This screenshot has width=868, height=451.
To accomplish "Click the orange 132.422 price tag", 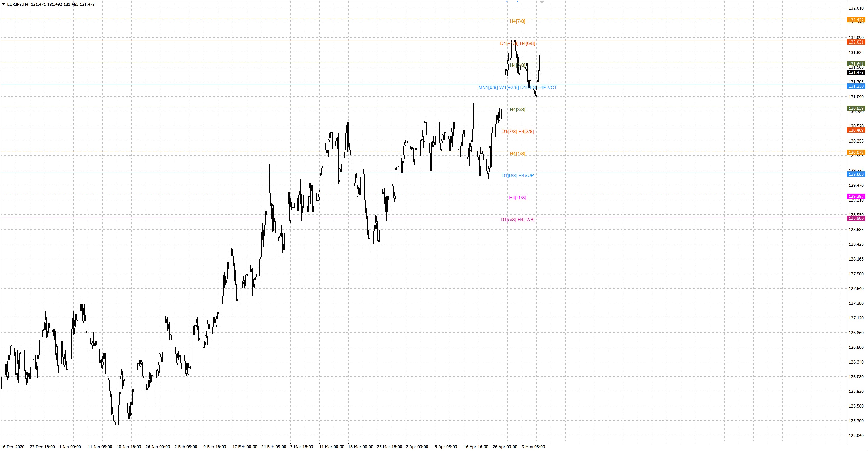I will coord(856,20).
